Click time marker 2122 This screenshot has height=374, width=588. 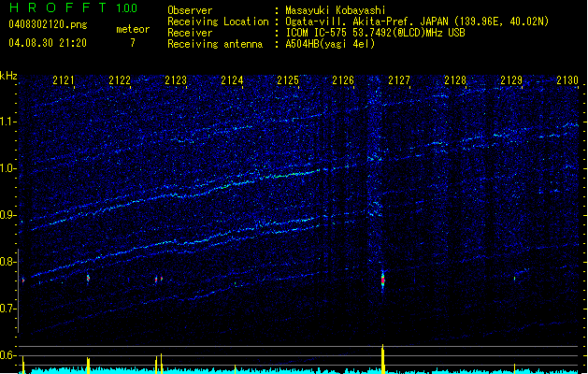pos(120,79)
